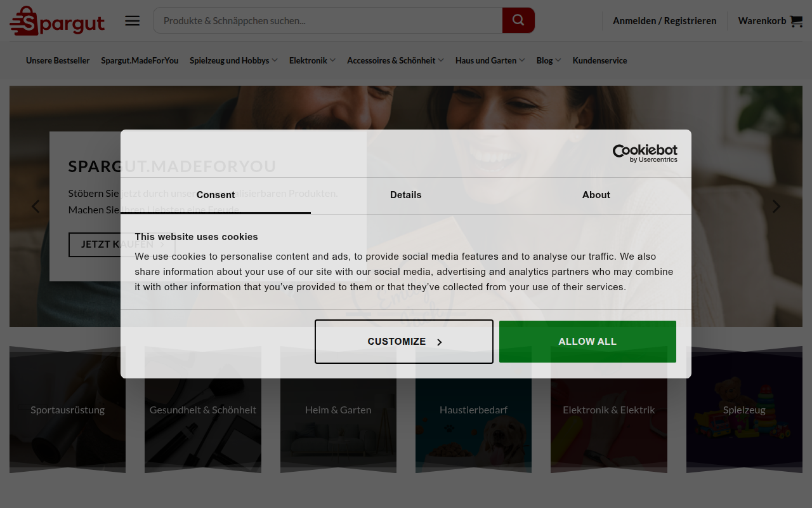Screen dimensions: 812x508
Task: Select the Consent tab
Action: [216, 195]
